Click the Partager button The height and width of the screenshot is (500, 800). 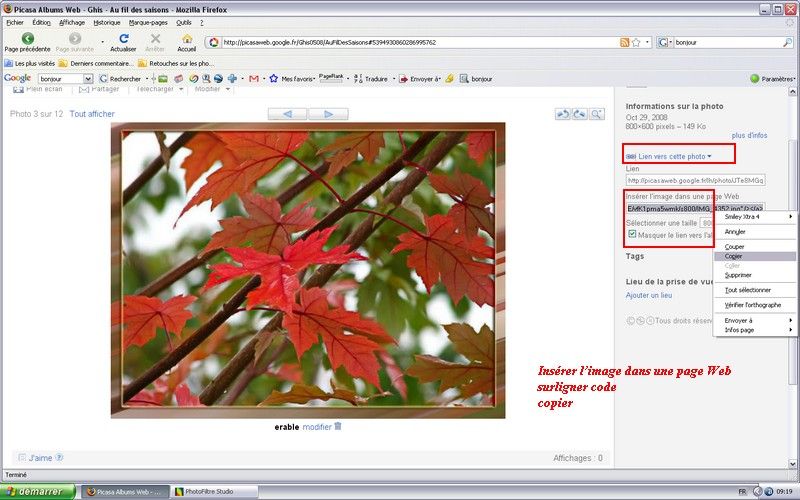click(99, 89)
